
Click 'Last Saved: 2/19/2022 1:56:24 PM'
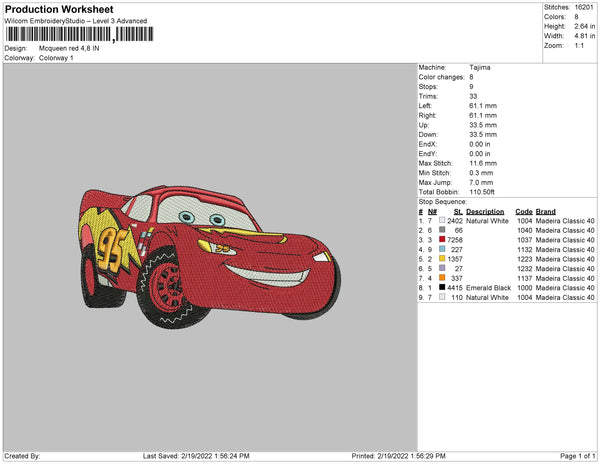[196, 456]
